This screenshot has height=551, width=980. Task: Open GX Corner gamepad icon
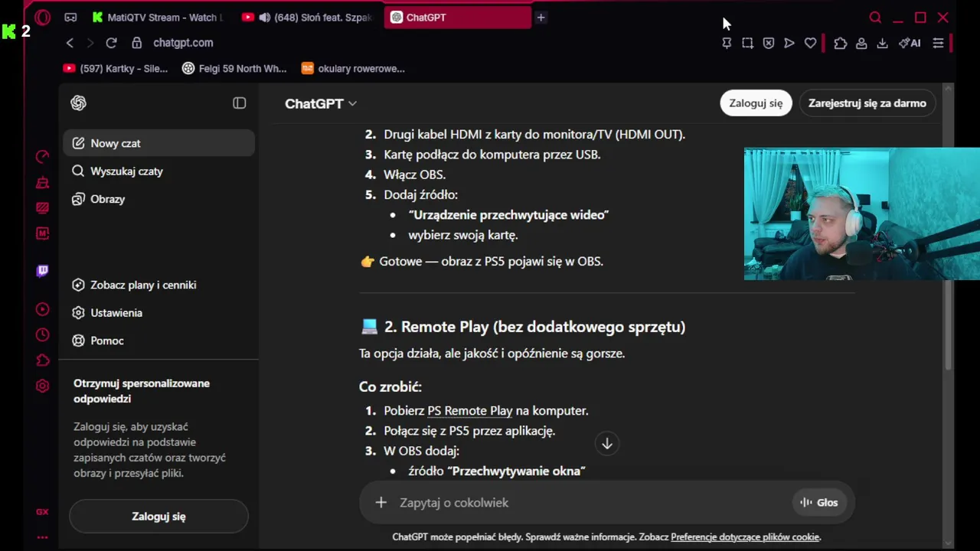pyautogui.click(x=70, y=17)
